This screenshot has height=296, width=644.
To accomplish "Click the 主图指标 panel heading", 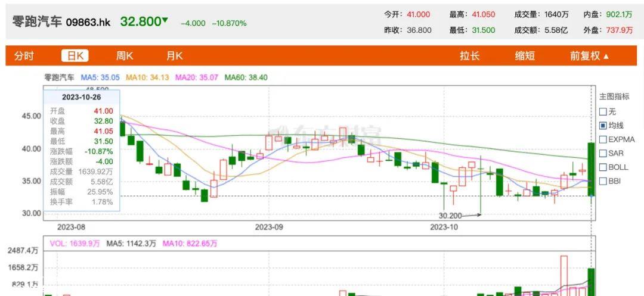I will [x=614, y=96].
